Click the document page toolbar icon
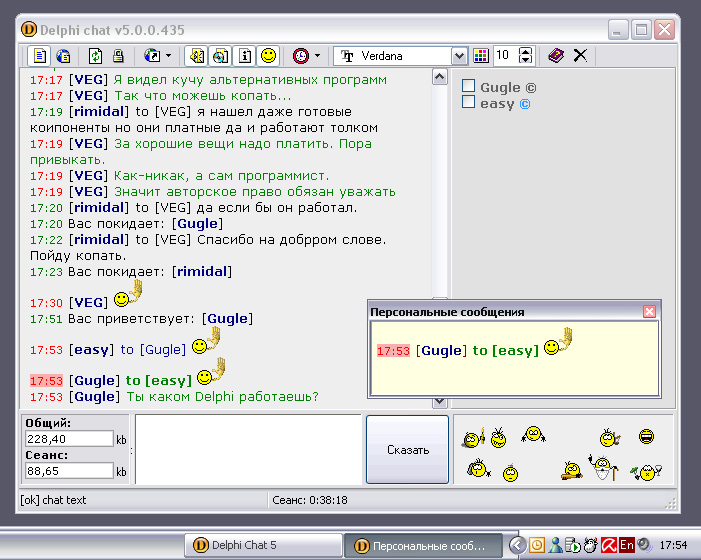701x560 pixels. 39,56
